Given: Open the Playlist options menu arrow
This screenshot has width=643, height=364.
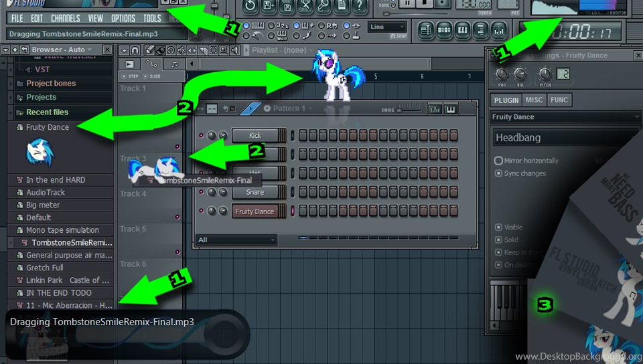Looking at the screenshot, I should 125,50.
